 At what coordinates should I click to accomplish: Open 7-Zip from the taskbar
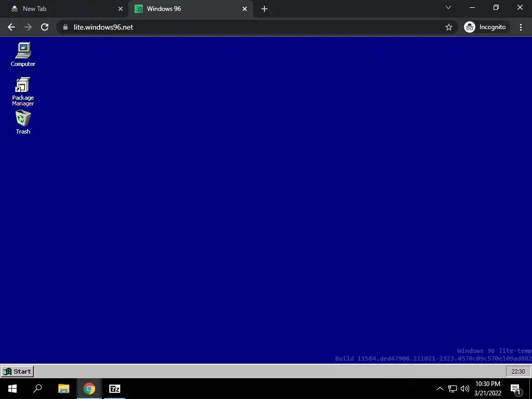[115, 389]
